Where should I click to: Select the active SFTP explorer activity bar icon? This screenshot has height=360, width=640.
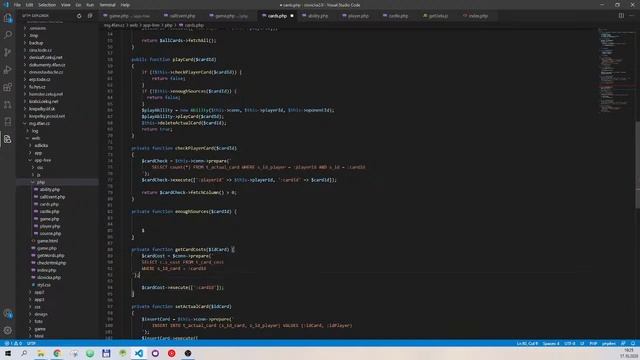(8, 139)
